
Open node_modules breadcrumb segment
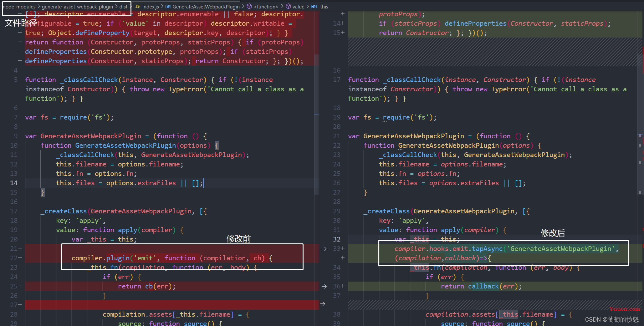click(19, 7)
